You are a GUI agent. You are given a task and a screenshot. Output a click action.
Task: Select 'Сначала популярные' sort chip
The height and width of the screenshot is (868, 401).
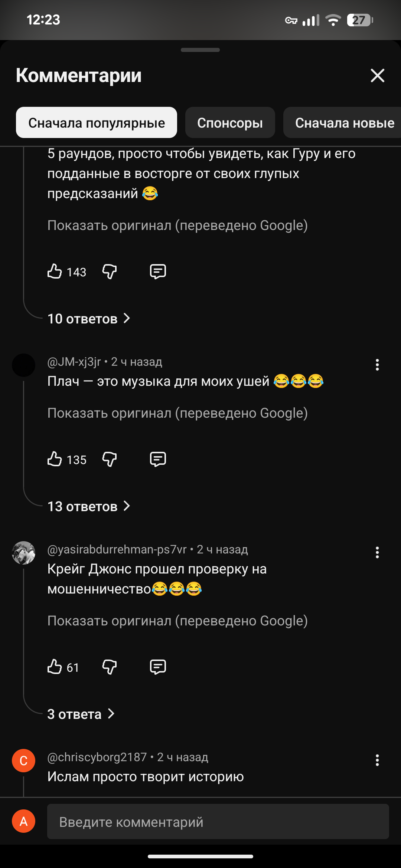[x=97, y=123]
